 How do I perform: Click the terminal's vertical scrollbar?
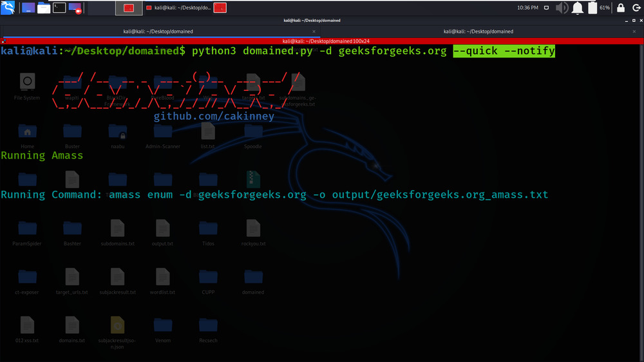(641, 202)
